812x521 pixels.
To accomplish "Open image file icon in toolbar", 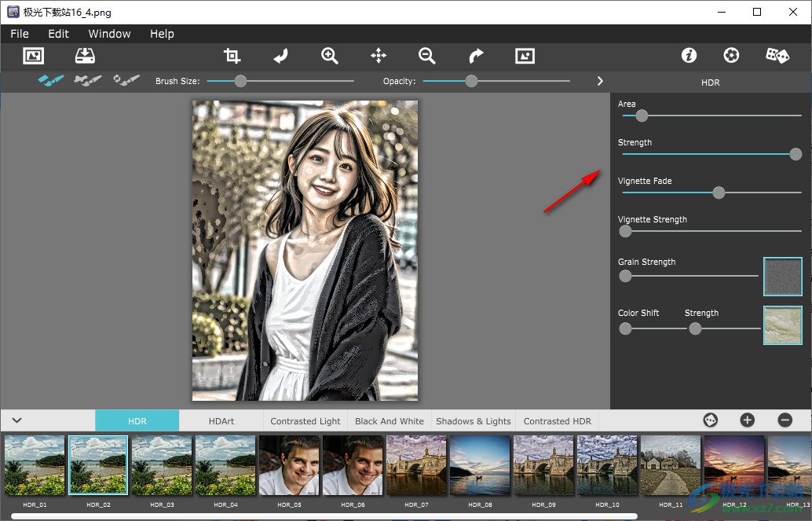I will click(34, 56).
